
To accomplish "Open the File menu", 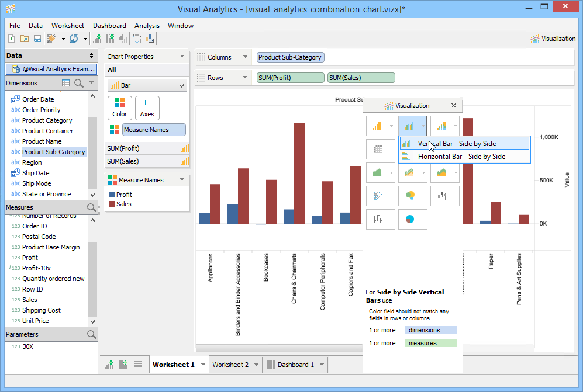I will point(15,26).
